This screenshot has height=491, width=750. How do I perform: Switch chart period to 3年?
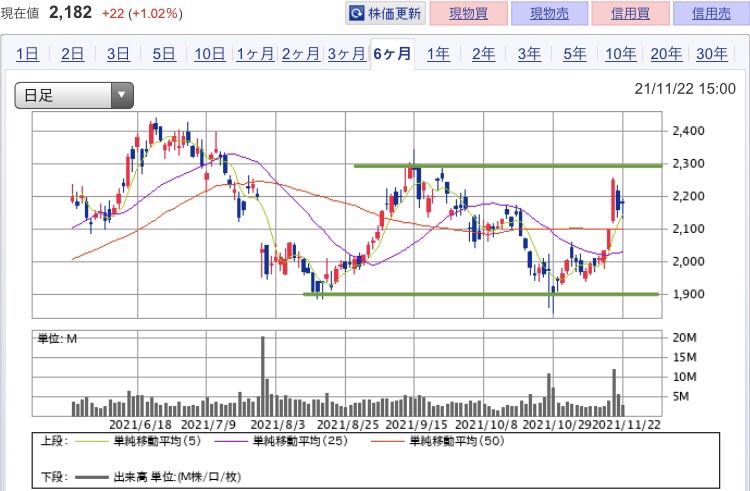point(529,54)
